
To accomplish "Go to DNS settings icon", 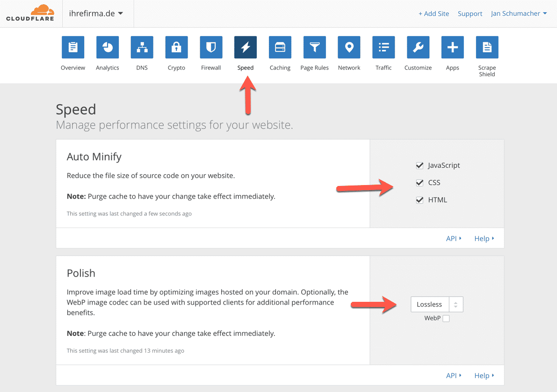I will 142,48.
